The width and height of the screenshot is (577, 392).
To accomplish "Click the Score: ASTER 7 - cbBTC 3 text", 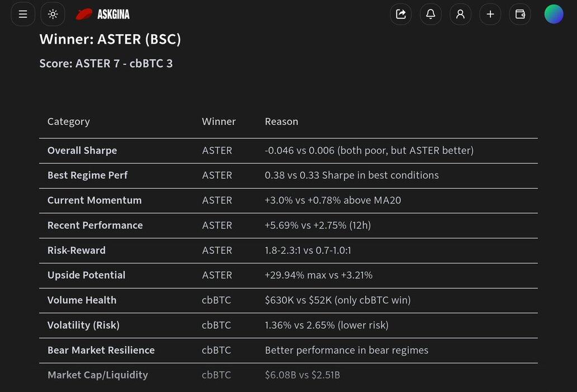I will (106, 63).
